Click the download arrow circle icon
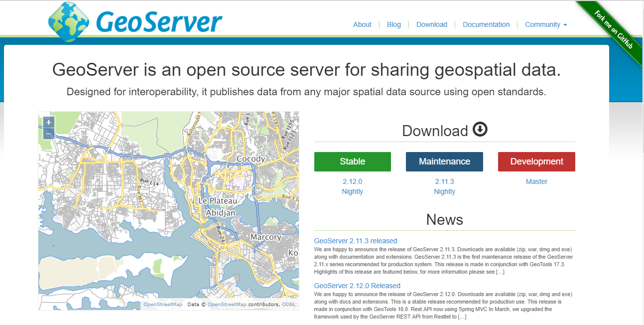 (x=480, y=130)
